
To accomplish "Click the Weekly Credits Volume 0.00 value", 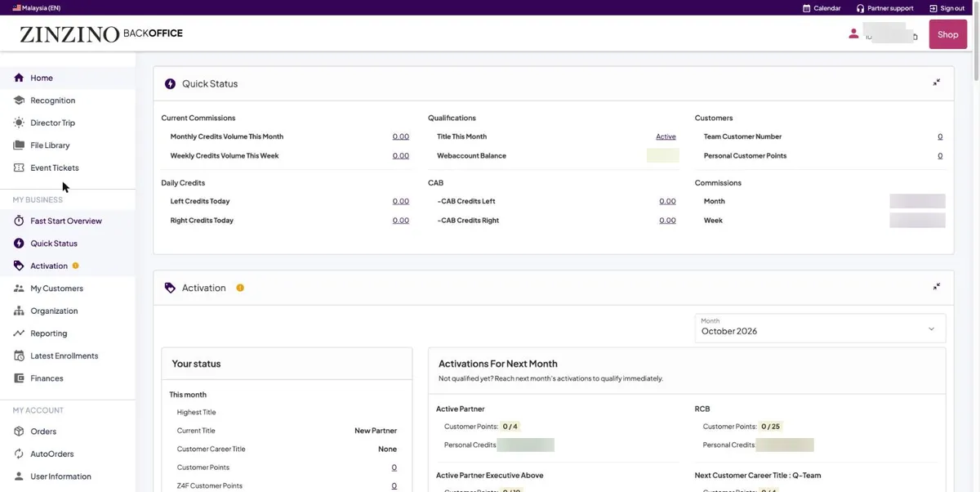I will click(x=401, y=155).
